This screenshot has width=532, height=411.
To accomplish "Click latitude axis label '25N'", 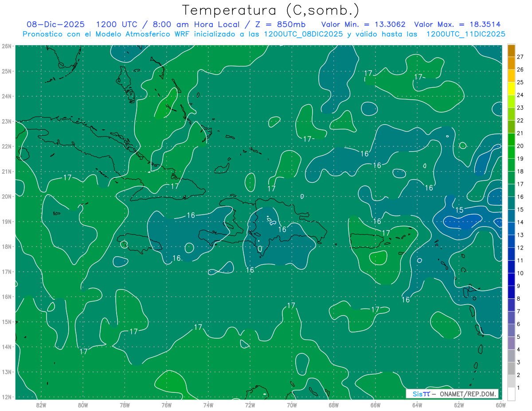I will (6, 71).
